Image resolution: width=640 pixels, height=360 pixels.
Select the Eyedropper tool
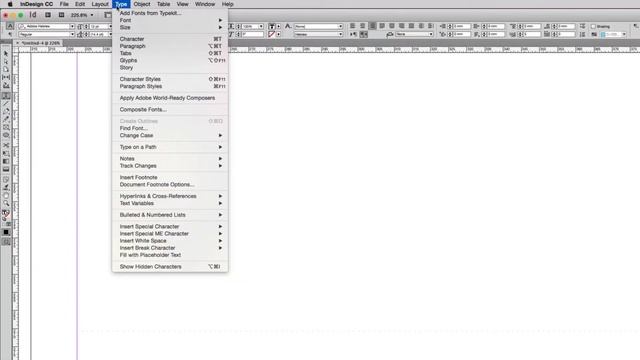[x=6, y=188]
